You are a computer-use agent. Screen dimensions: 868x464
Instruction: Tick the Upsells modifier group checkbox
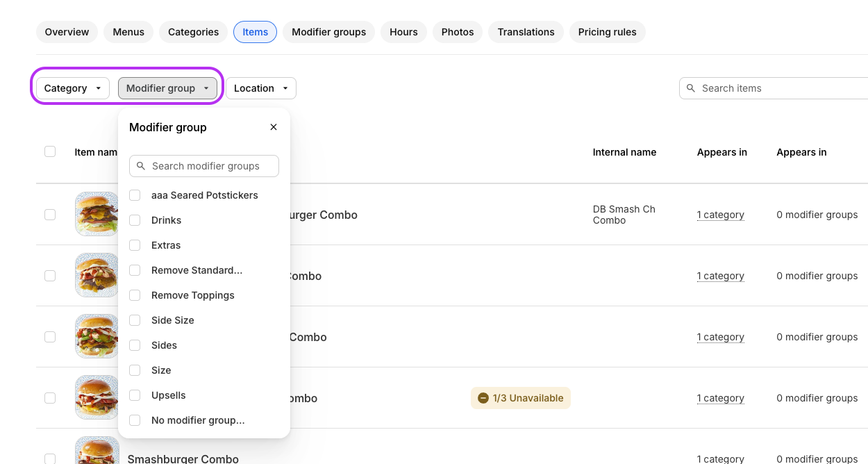coord(135,395)
